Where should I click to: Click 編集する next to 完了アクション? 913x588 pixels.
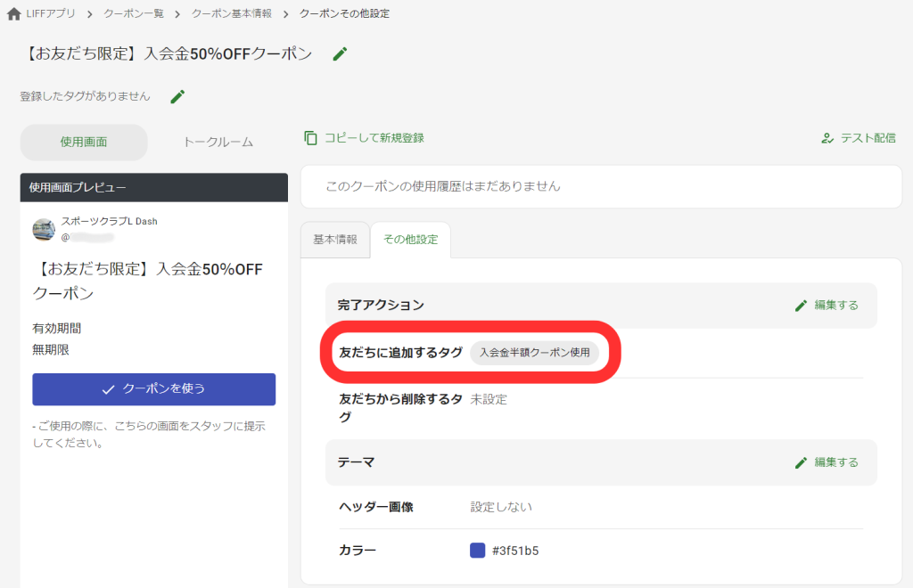click(836, 305)
